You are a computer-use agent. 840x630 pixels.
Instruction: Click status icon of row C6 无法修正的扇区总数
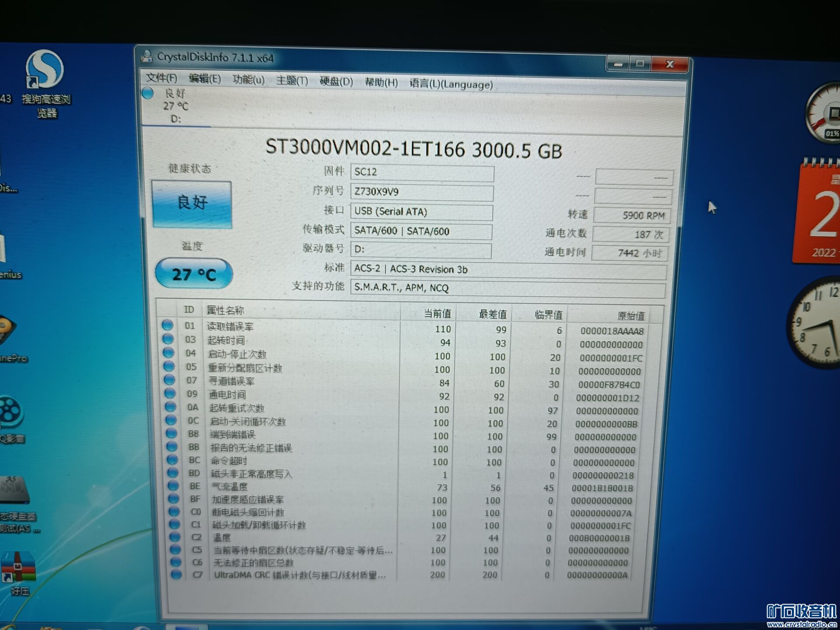(x=176, y=561)
